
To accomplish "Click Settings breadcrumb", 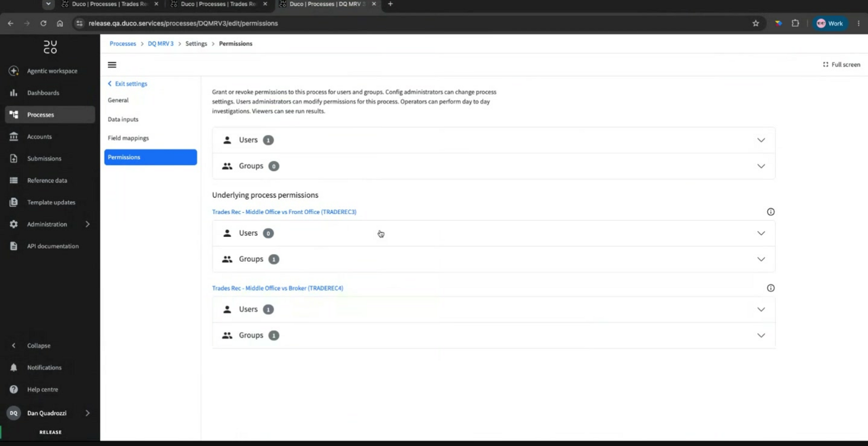I will [x=196, y=44].
